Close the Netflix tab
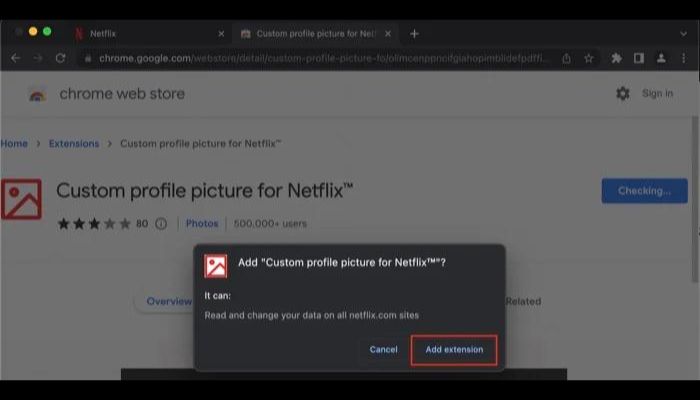 [221, 33]
